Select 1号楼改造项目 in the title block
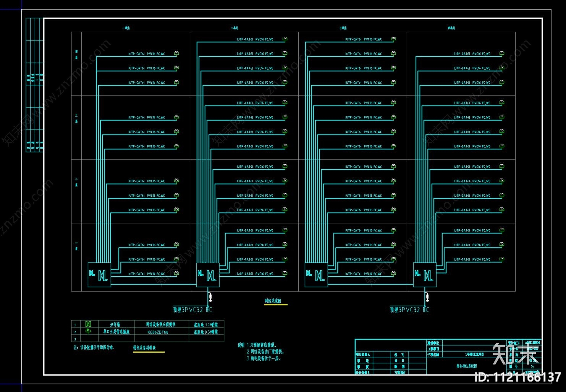Image resolution: width=566 pixels, height=392 pixels. [x=474, y=355]
